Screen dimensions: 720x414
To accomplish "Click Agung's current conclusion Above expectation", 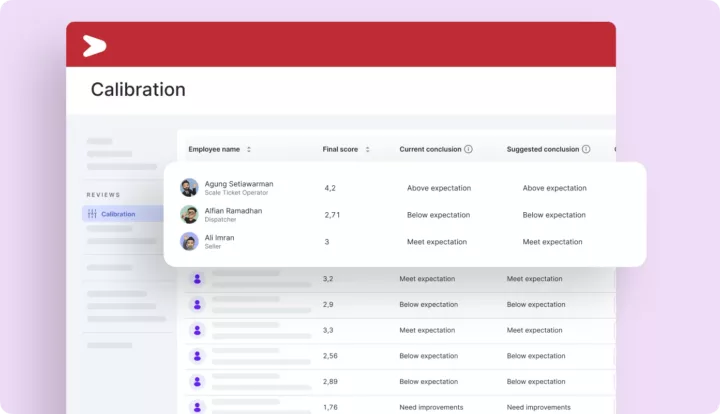I will pos(438,188).
